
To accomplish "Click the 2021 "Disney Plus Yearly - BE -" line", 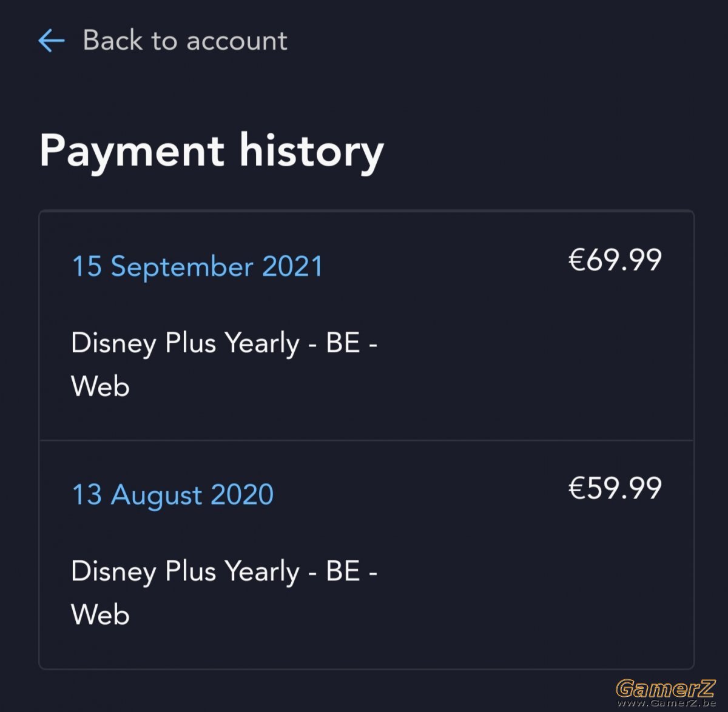I will pyautogui.click(x=224, y=343).
